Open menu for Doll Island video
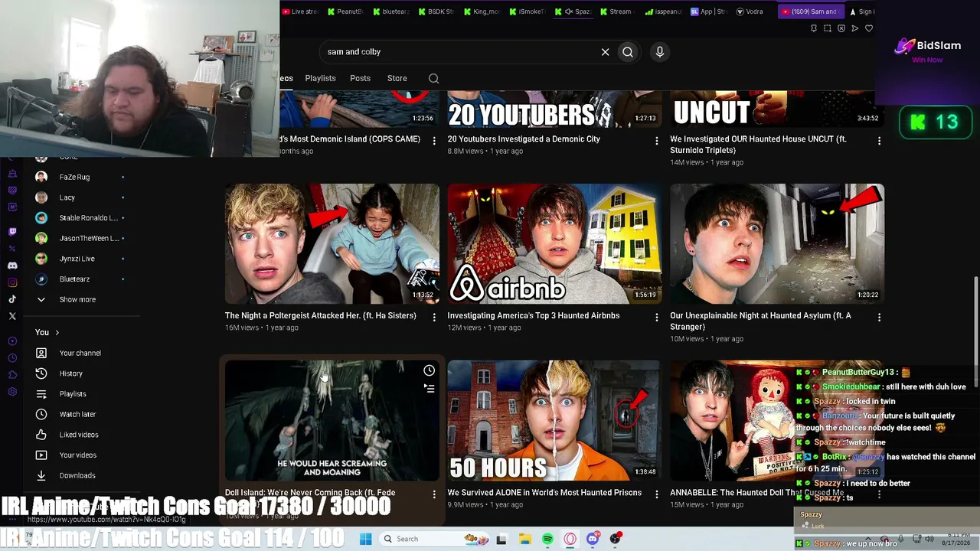980x551 pixels. tap(434, 494)
